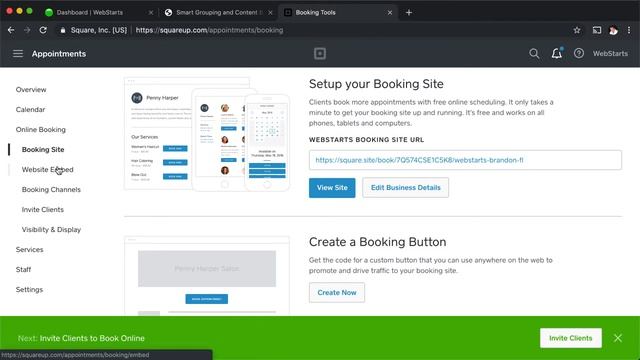The height and width of the screenshot is (360, 640).
Task: Click the View Site button
Action: [332, 188]
